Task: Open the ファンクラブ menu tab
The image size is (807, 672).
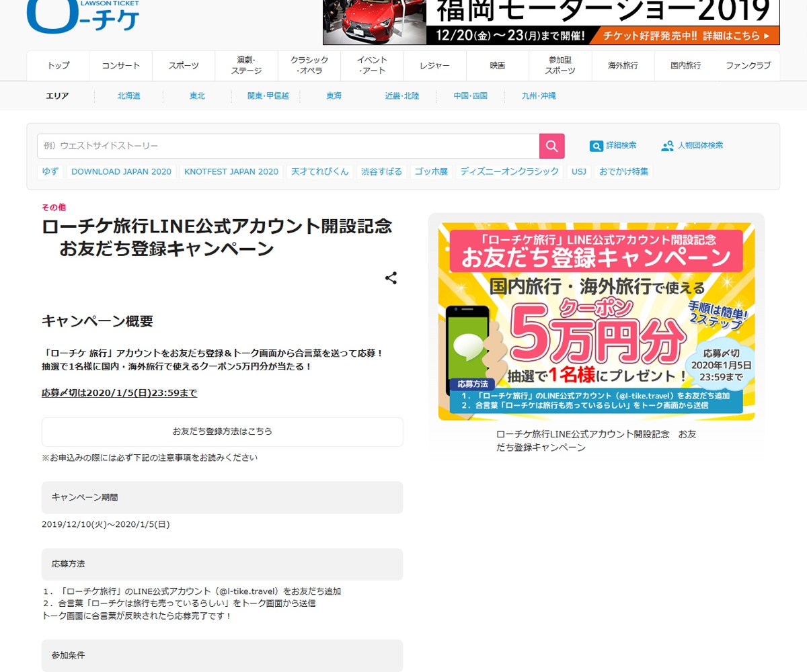Action: pos(748,66)
